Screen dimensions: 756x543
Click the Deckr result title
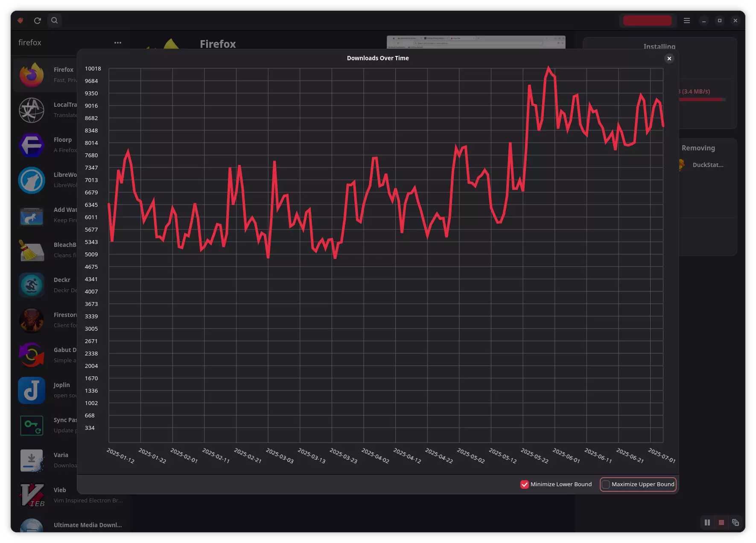pos(62,280)
